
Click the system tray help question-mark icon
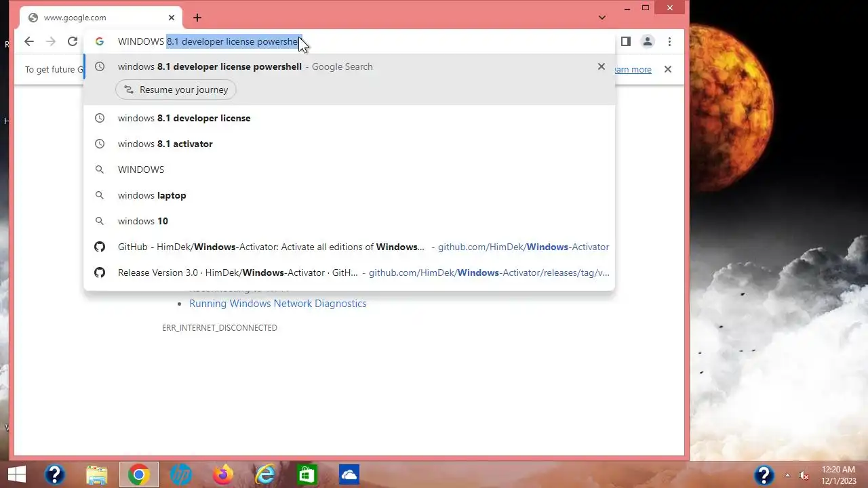point(764,475)
